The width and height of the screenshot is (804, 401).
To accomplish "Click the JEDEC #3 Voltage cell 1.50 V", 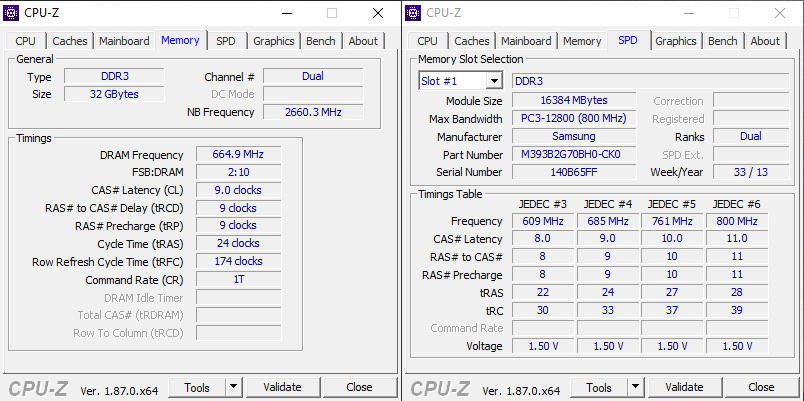I will click(543, 346).
